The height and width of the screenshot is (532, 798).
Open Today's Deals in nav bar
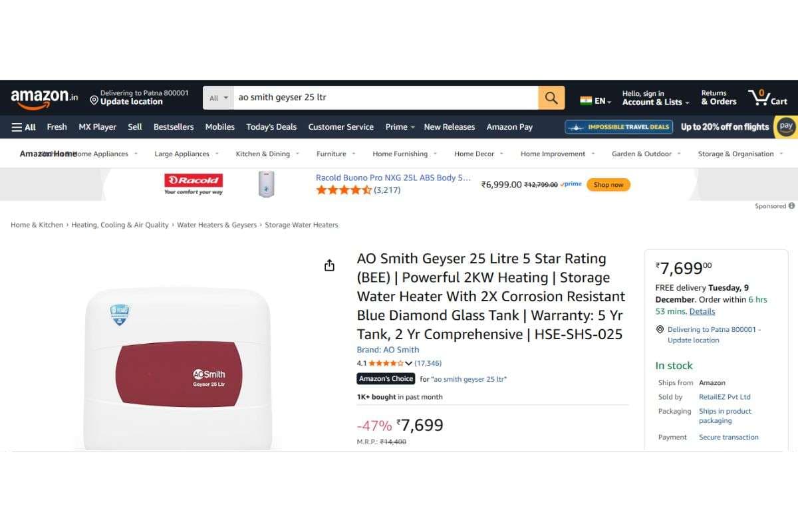[271, 127]
